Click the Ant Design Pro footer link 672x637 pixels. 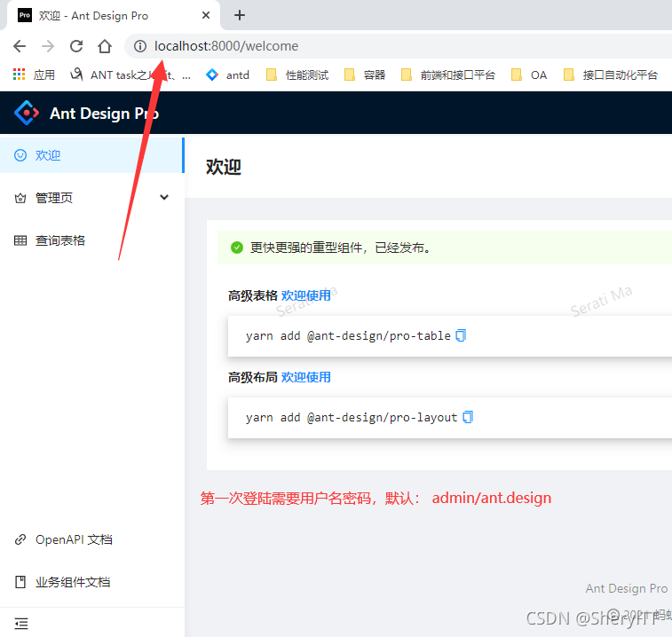pos(626,588)
